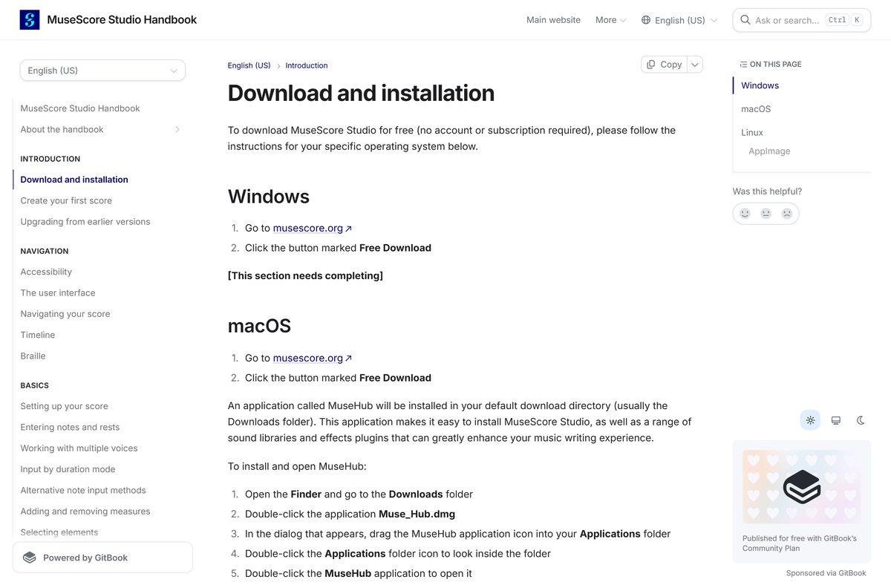Click the globe language icon in header

[646, 20]
